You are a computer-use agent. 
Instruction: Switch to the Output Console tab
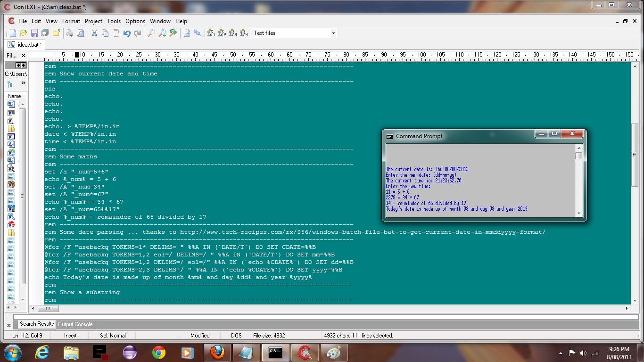(x=75, y=324)
